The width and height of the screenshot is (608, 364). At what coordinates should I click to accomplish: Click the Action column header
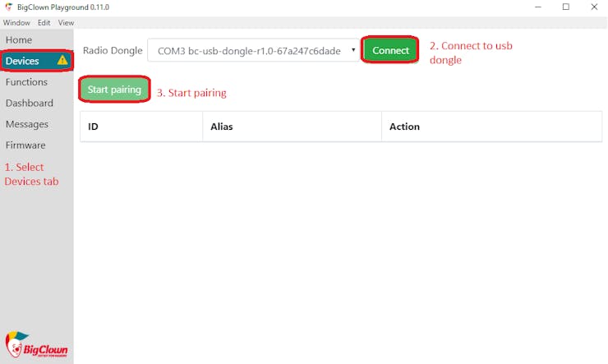491,127
